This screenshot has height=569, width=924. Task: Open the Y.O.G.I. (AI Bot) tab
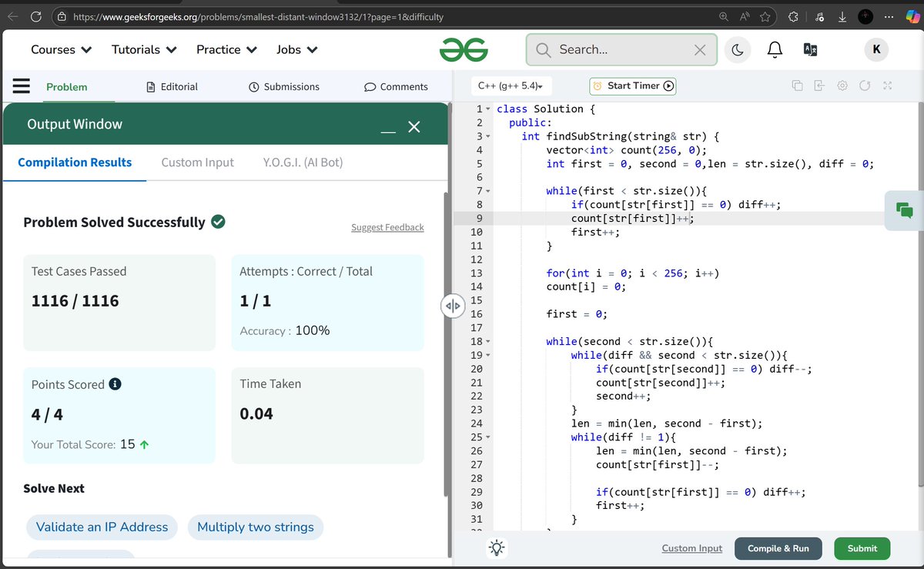click(303, 162)
